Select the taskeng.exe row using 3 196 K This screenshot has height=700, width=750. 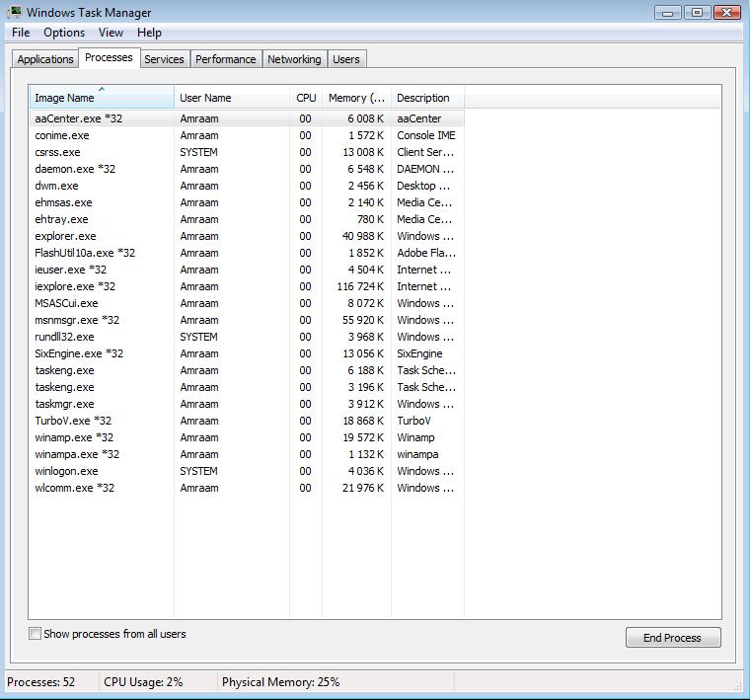click(x=247, y=387)
